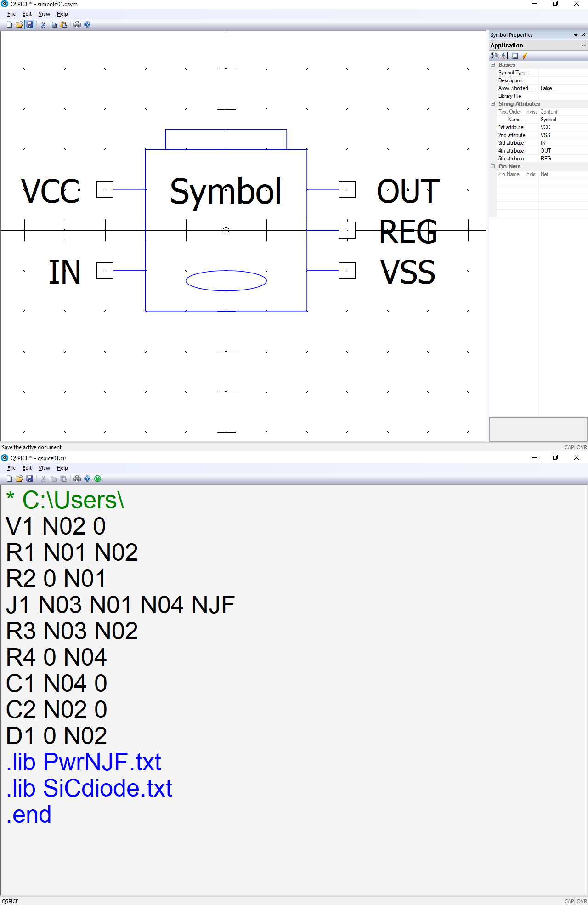Screen dimensions: 588x905
Task: Select the blue ellipse shape in symbol
Action: (x=226, y=281)
